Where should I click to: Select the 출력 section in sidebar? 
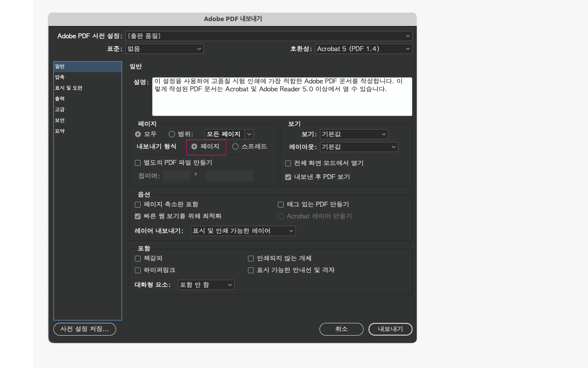pyautogui.click(x=61, y=98)
